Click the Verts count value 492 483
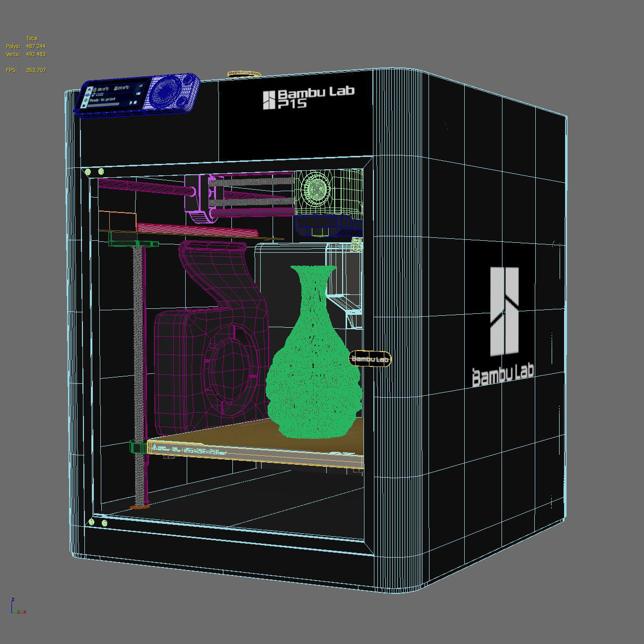The image size is (644, 644). click(x=35, y=54)
